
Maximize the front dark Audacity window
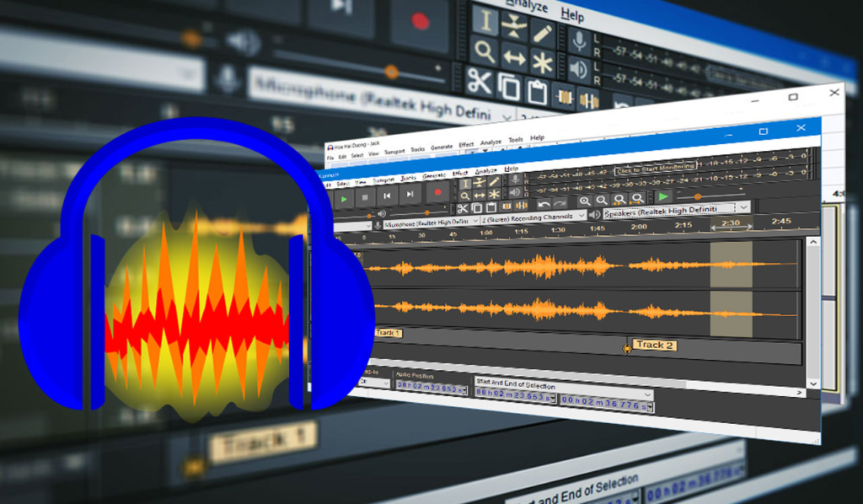(764, 131)
